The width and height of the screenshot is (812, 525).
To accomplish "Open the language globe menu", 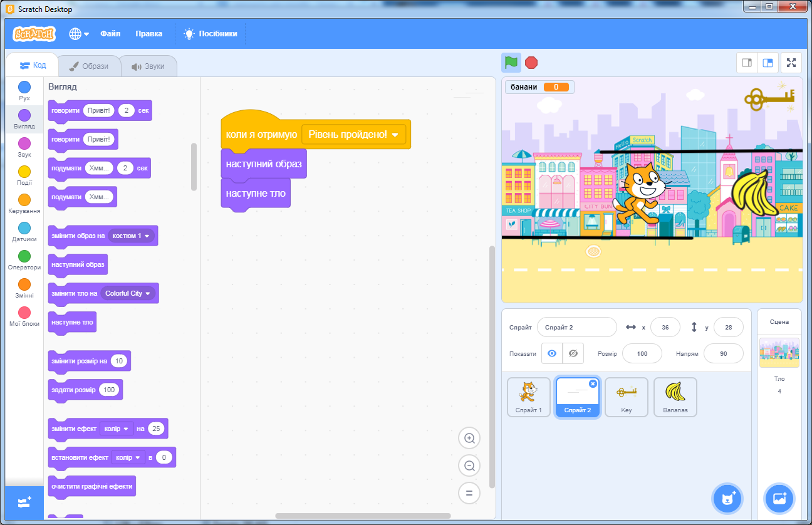I will [79, 34].
